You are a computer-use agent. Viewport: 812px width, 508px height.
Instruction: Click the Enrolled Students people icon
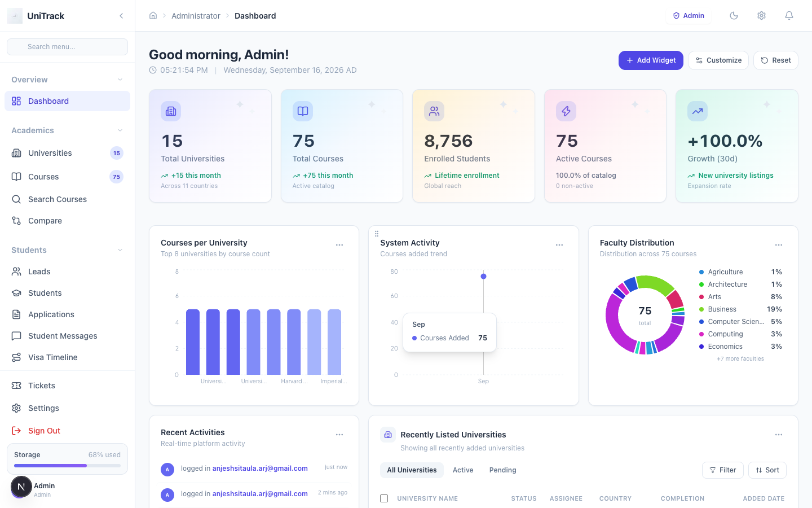tap(434, 111)
